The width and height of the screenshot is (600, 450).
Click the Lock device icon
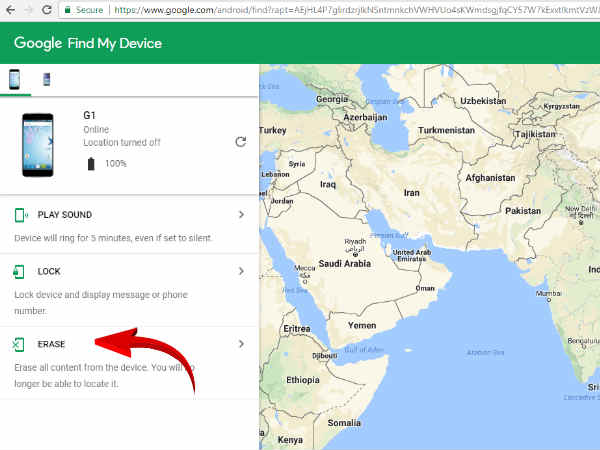pyautogui.click(x=19, y=272)
